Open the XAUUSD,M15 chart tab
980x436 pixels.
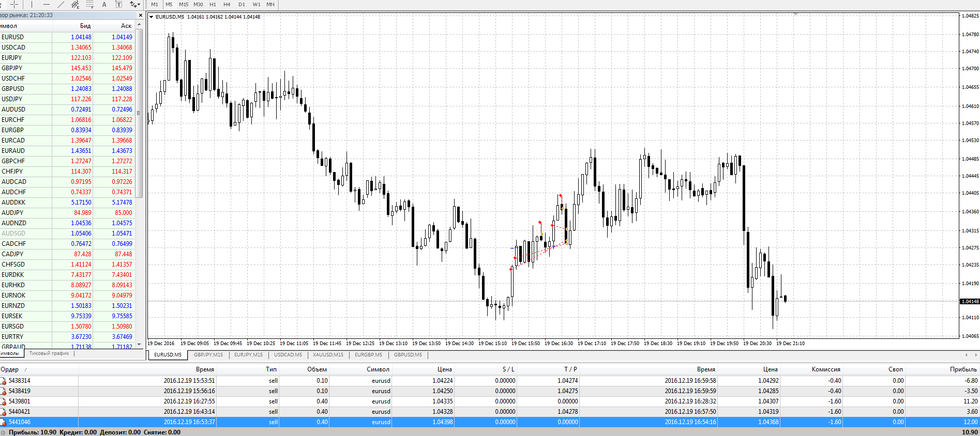tap(328, 355)
